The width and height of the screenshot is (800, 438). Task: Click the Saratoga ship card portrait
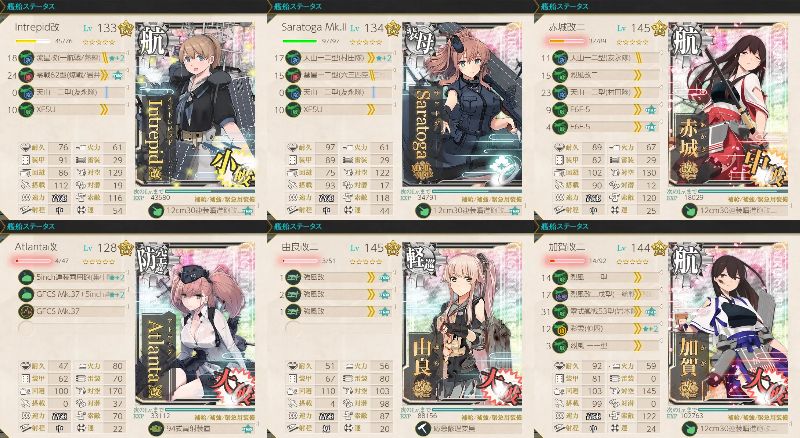click(462, 105)
